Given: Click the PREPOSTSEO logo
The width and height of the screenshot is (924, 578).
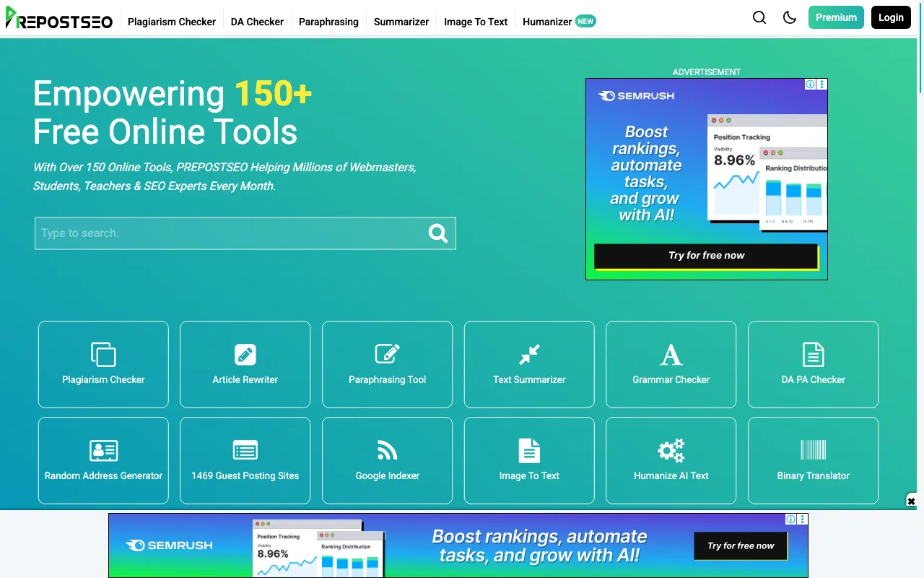Looking at the screenshot, I should click(59, 18).
